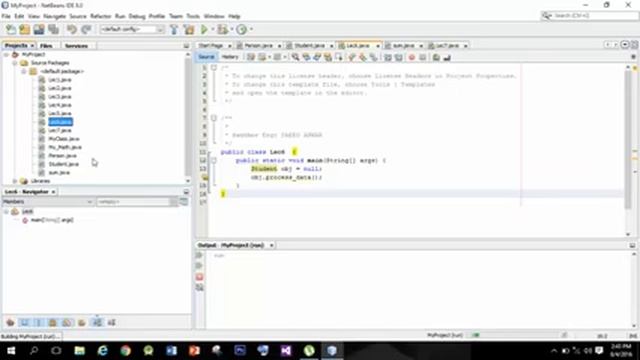Select Lec7.java in Projects tree

[60, 130]
